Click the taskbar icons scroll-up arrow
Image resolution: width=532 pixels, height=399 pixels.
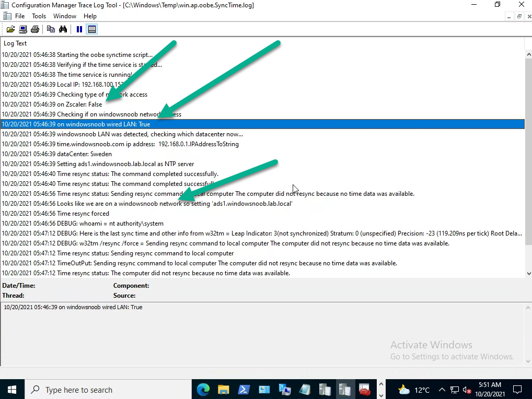tap(381, 384)
